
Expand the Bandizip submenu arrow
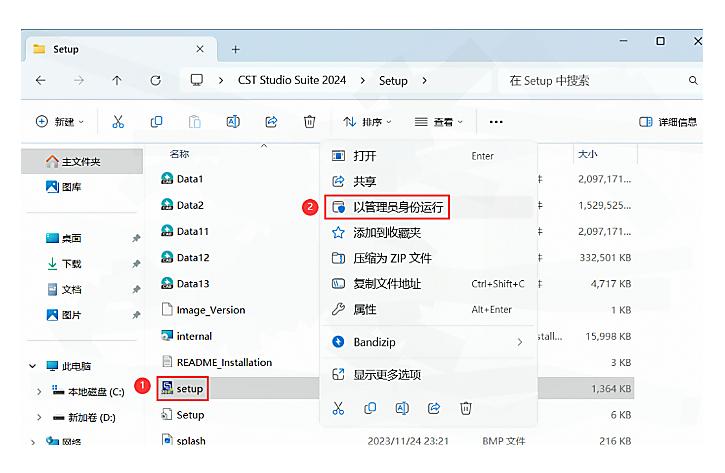click(x=520, y=342)
